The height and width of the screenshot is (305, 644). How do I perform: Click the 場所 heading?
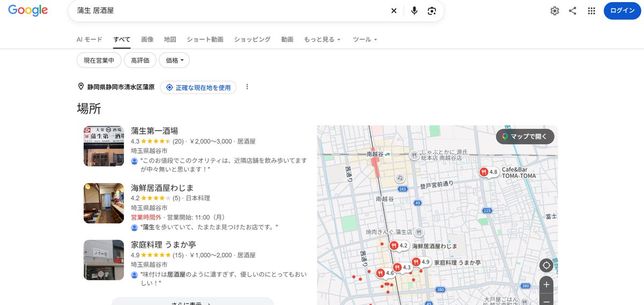89,108
